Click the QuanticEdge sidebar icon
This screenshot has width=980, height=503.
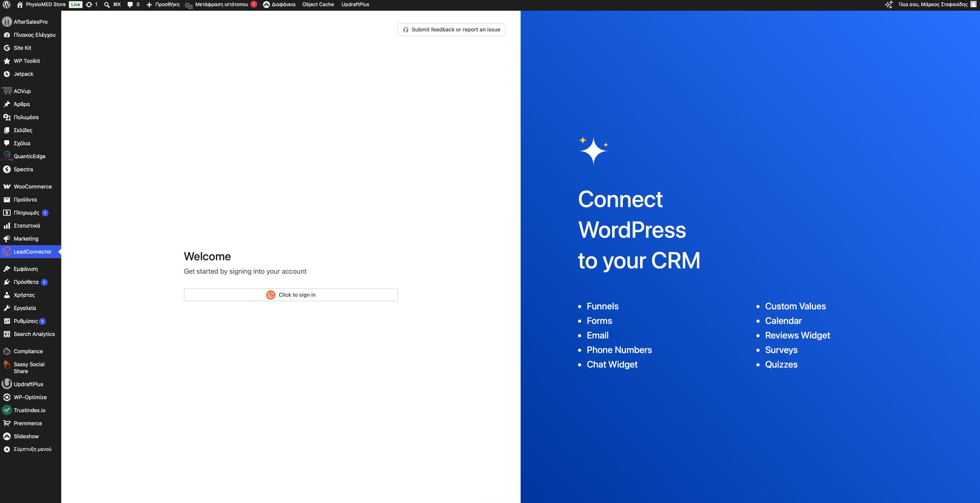pyautogui.click(x=7, y=156)
